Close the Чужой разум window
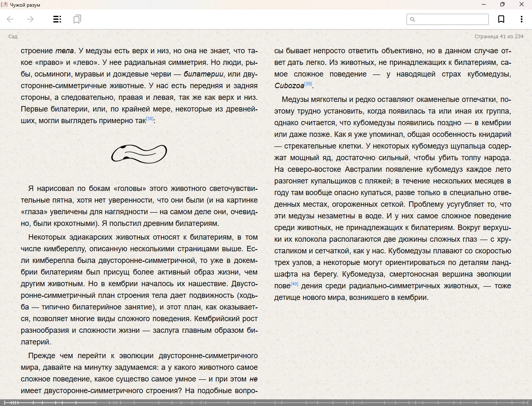Image resolution: width=532 pixels, height=406 pixels. coord(522,5)
